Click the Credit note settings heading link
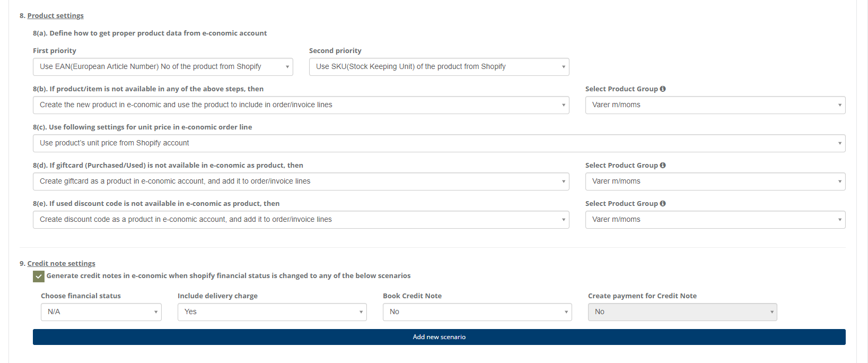 tap(61, 264)
